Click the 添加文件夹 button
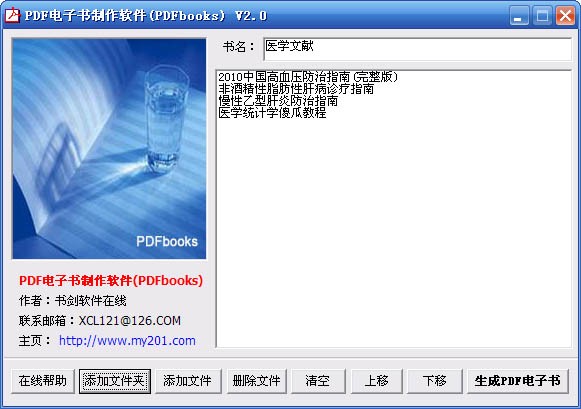The height and width of the screenshot is (409, 581). click(x=115, y=381)
